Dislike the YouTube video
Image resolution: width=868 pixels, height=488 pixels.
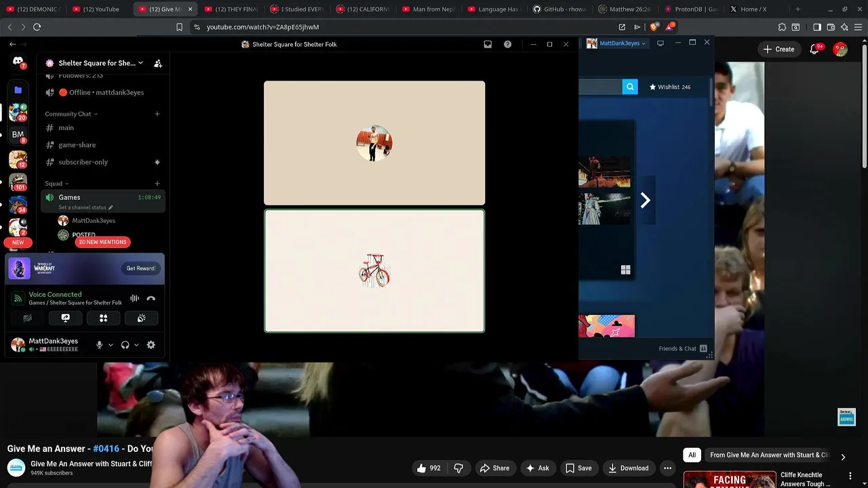click(x=458, y=468)
